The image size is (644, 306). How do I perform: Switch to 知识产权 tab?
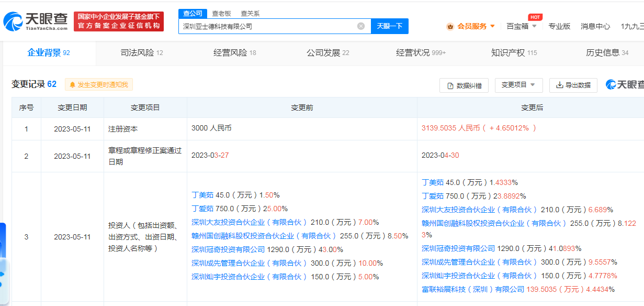coord(514,52)
